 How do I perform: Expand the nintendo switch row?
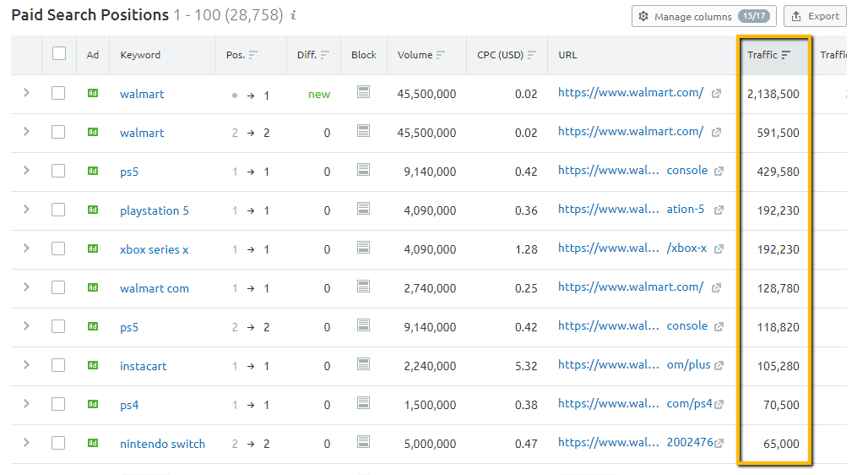[26, 442]
